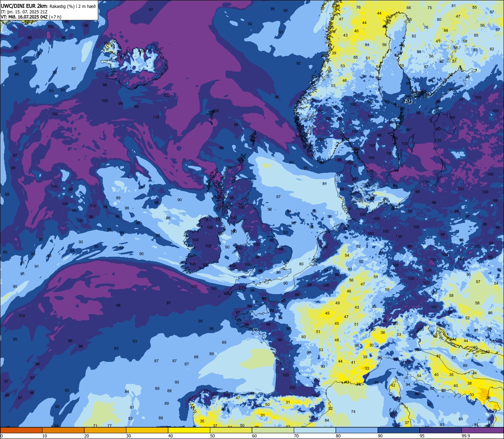Click the legend tick label "40"

pos(170,436)
